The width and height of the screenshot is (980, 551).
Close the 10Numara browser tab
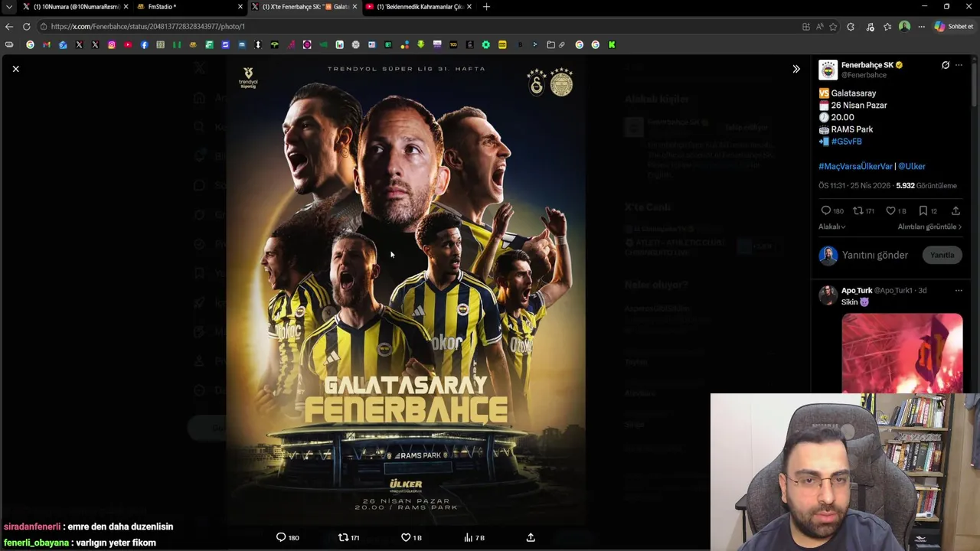pyautogui.click(x=126, y=7)
